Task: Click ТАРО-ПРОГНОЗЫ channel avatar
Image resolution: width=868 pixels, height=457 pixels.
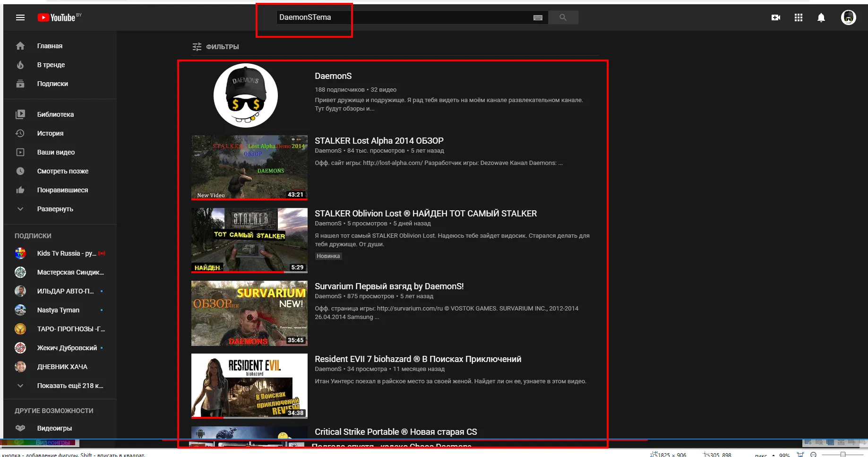Action: pos(20,329)
